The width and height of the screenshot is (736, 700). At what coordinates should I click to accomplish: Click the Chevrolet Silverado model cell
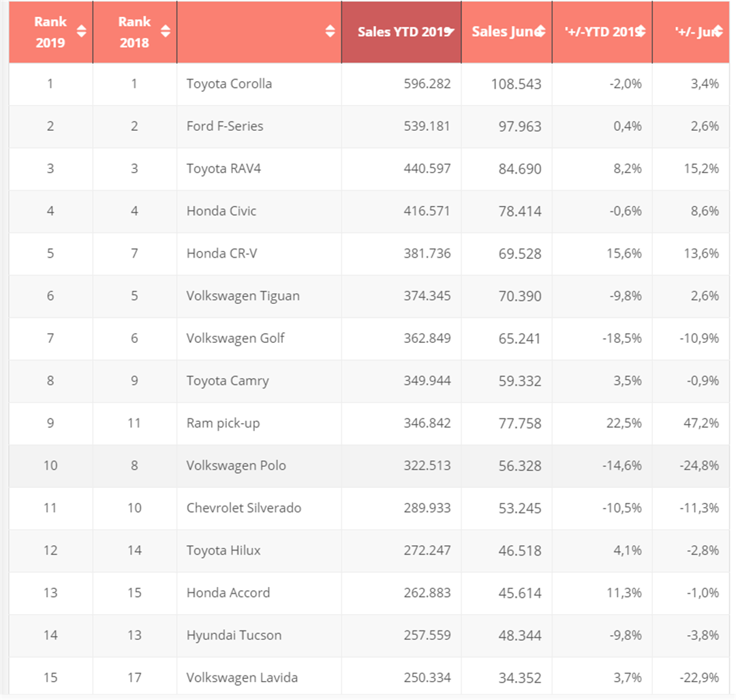243,508
